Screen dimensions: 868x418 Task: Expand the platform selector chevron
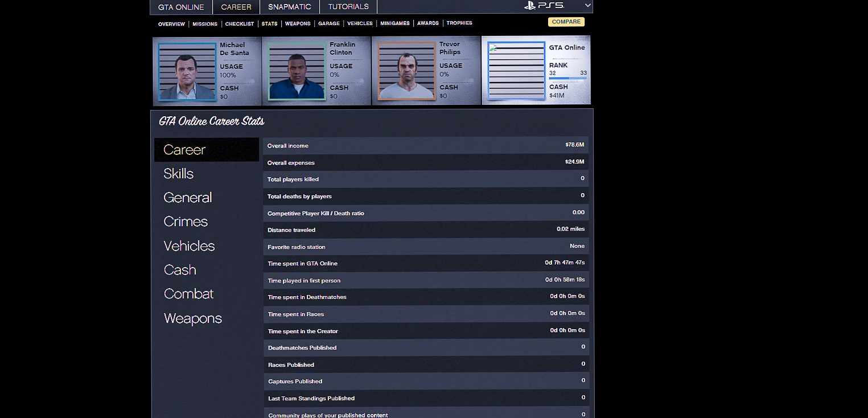coord(588,6)
